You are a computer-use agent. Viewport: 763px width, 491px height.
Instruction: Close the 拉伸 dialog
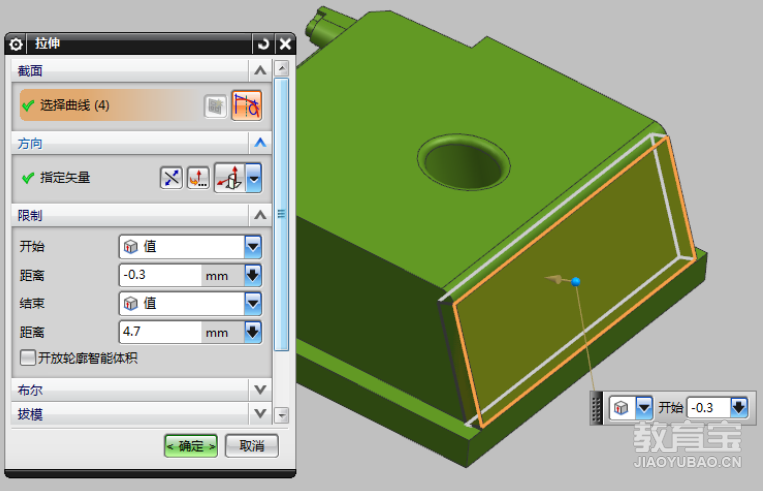(286, 44)
